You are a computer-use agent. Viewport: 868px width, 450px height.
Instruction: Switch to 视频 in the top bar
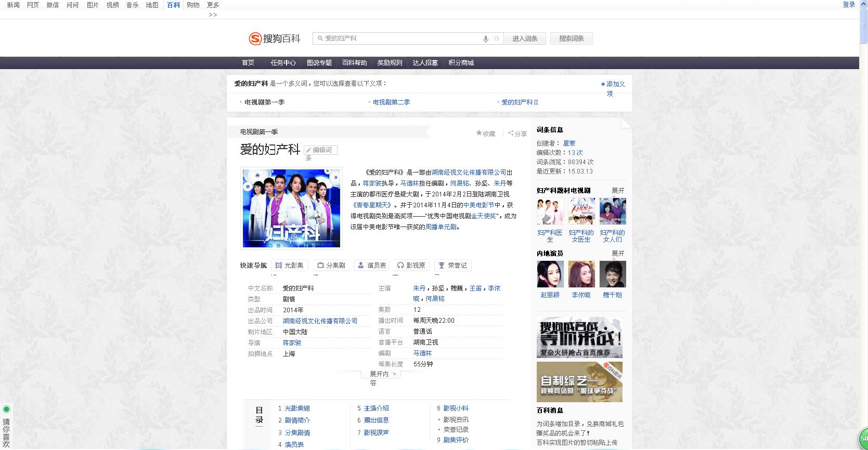tap(112, 5)
